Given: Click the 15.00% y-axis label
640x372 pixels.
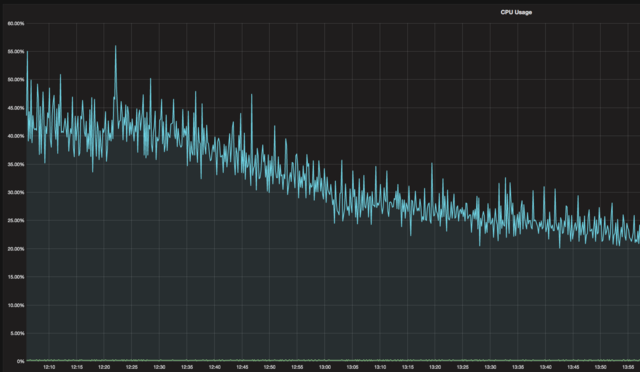Looking at the screenshot, I should [x=16, y=277].
